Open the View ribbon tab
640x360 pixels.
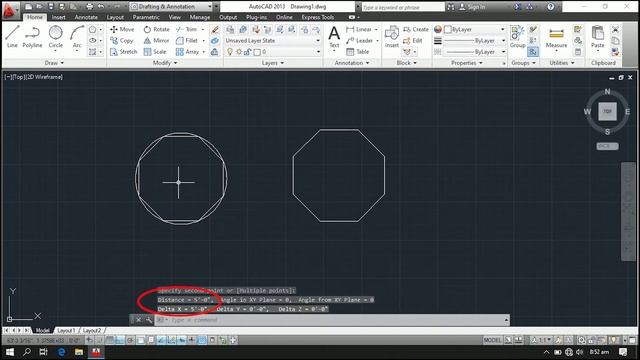point(175,17)
